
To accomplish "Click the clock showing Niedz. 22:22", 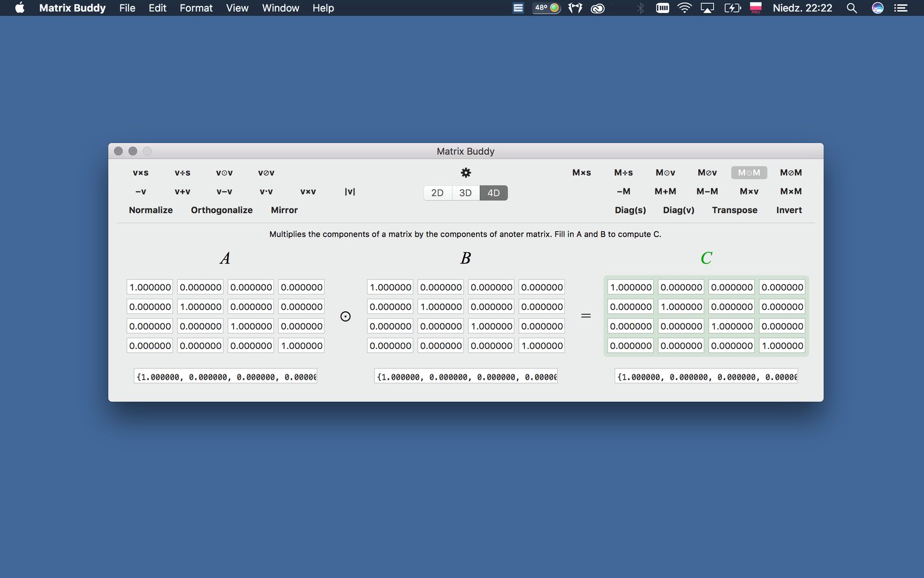I will click(803, 8).
